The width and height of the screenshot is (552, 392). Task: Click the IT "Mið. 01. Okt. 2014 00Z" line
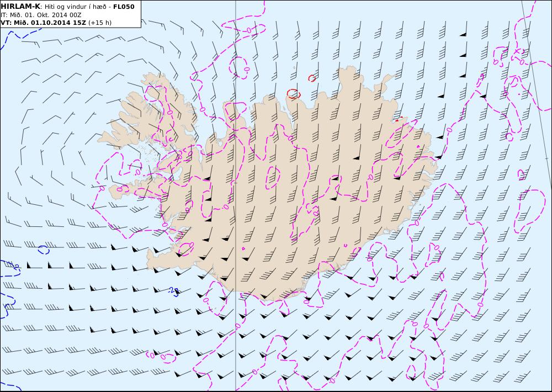pyautogui.click(x=41, y=15)
